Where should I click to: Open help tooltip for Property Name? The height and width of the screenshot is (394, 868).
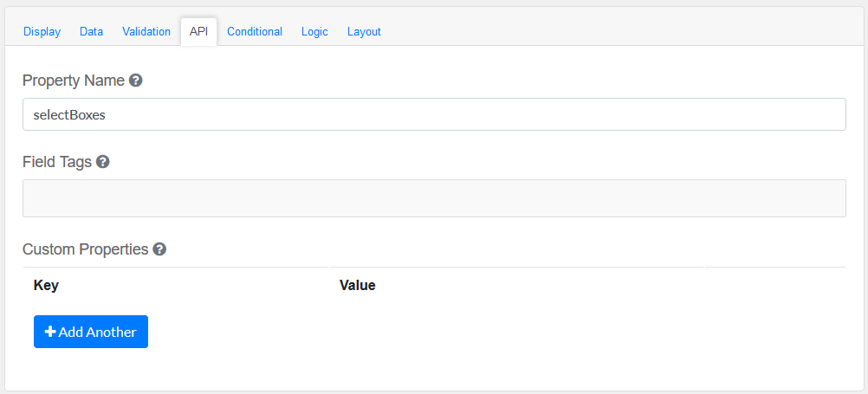pyautogui.click(x=135, y=81)
